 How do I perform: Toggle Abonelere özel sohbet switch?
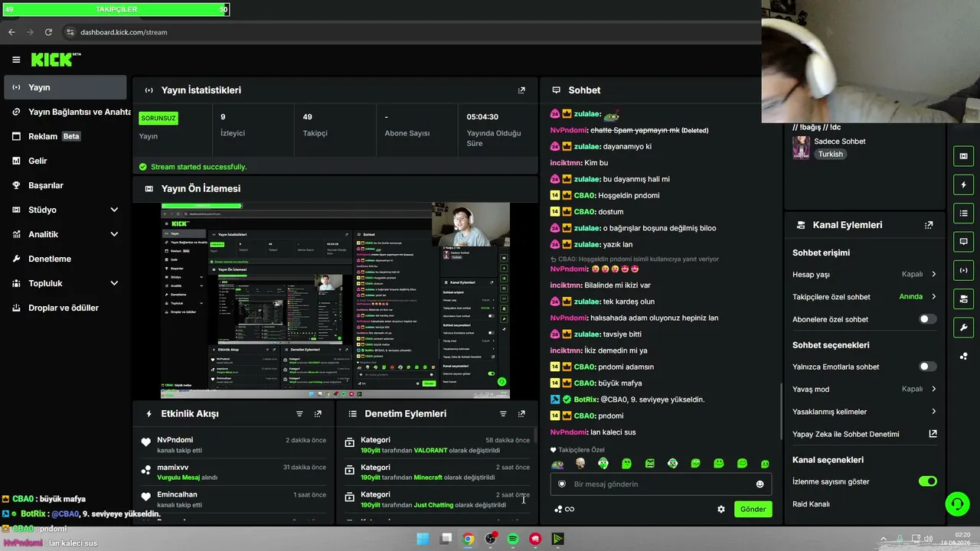(x=927, y=319)
